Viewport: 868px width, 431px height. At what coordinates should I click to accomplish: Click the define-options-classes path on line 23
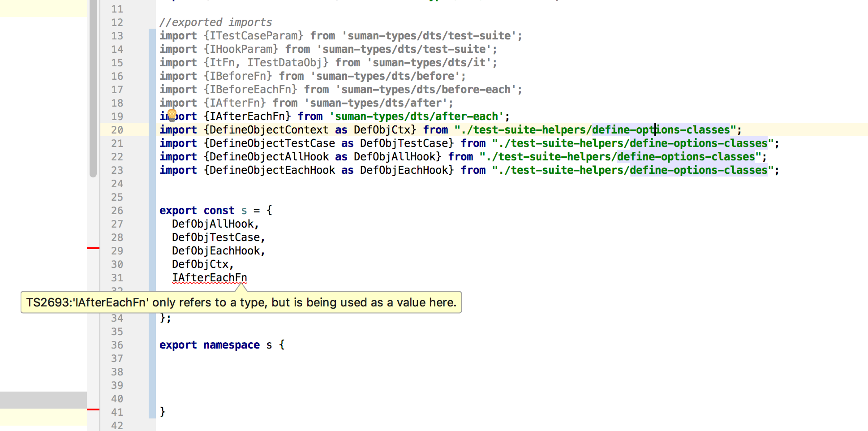[699, 170]
